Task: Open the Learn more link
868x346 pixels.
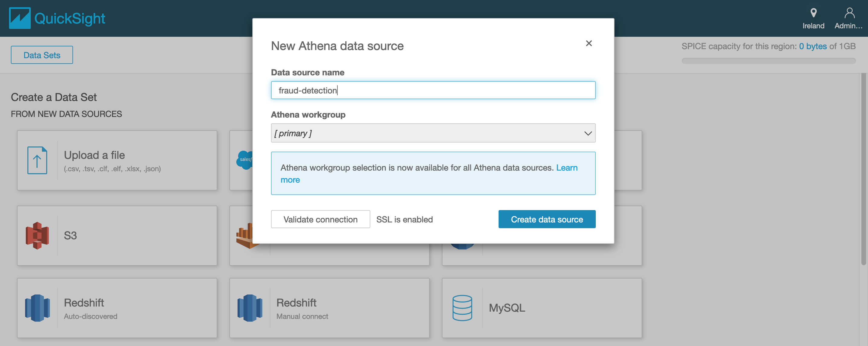Action: coord(566,168)
